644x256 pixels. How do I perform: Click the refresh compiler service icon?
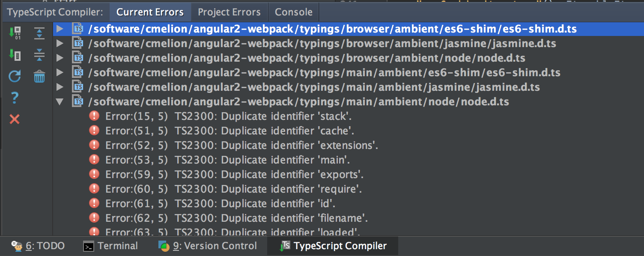[x=15, y=77]
